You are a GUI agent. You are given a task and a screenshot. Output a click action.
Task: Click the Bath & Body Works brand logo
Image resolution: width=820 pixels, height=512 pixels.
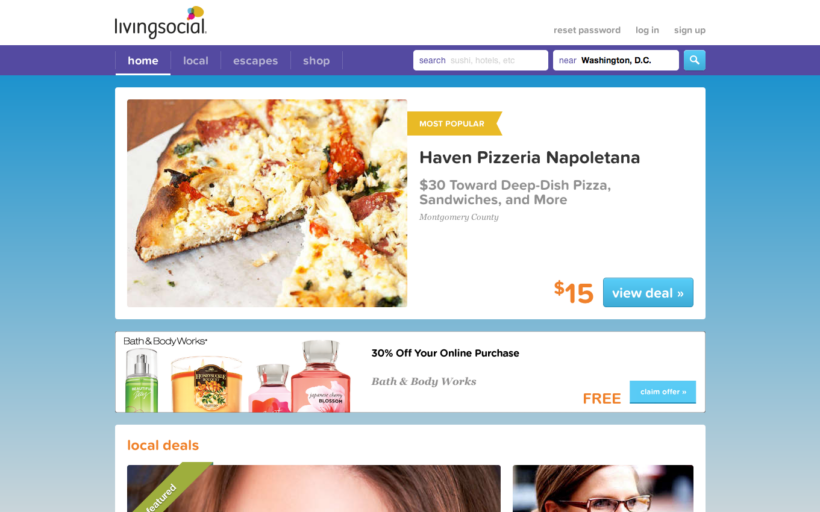pos(165,341)
